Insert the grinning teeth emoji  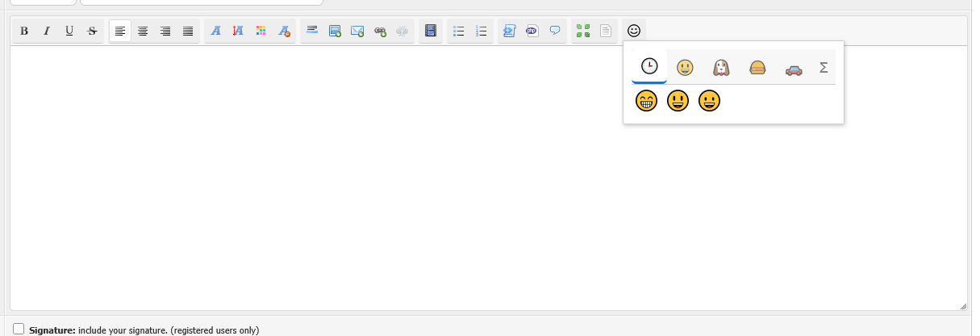pyautogui.click(x=646, y=102)
